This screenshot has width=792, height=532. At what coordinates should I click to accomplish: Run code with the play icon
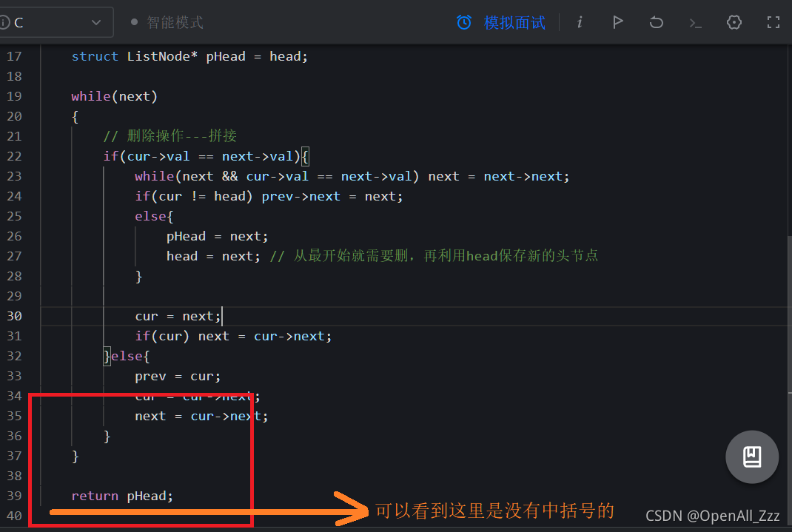click(617, 22)
